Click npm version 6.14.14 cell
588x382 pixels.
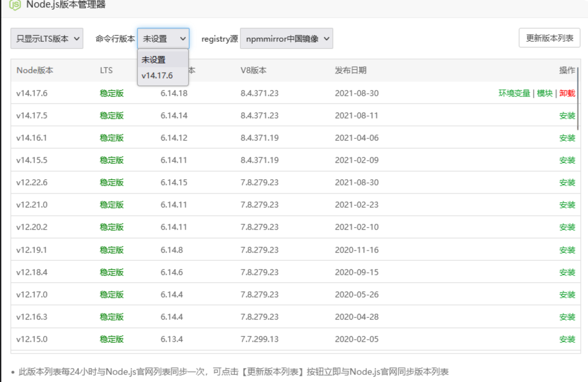tap(174, 115)
